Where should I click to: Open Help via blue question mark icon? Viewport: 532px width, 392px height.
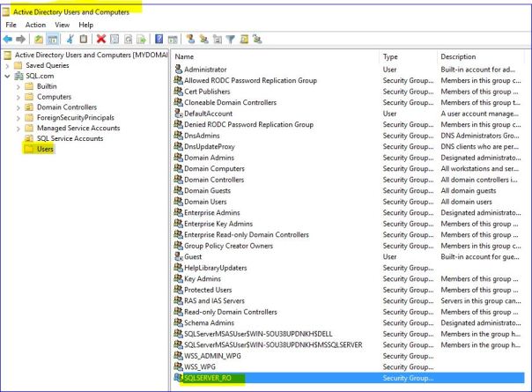tap(159, 39)
